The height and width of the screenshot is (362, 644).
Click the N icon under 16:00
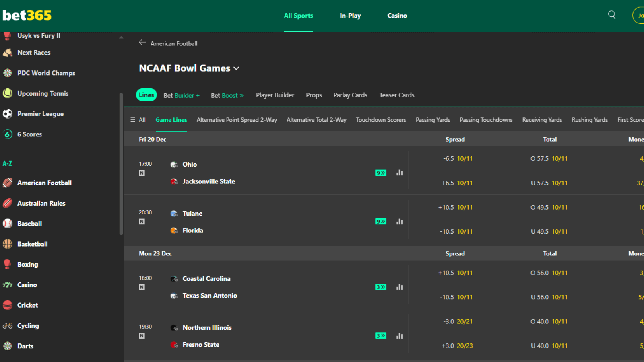[142, 287]
